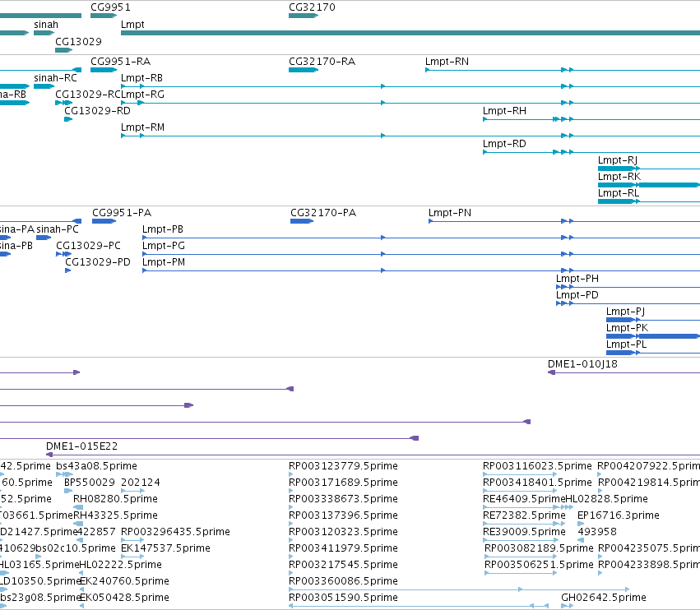Image resolution: width=700 pixels, height=610 pixels.
Task: Select protein CG9951-PA
Action: point(104,221)
